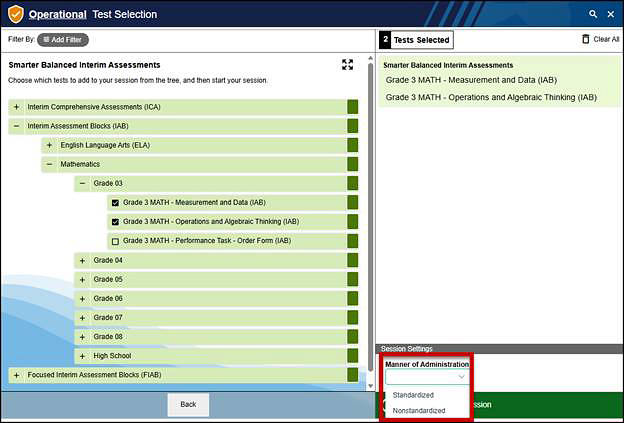
Task: Click the expand fullscreen icon
Action: tap(347, 64)
